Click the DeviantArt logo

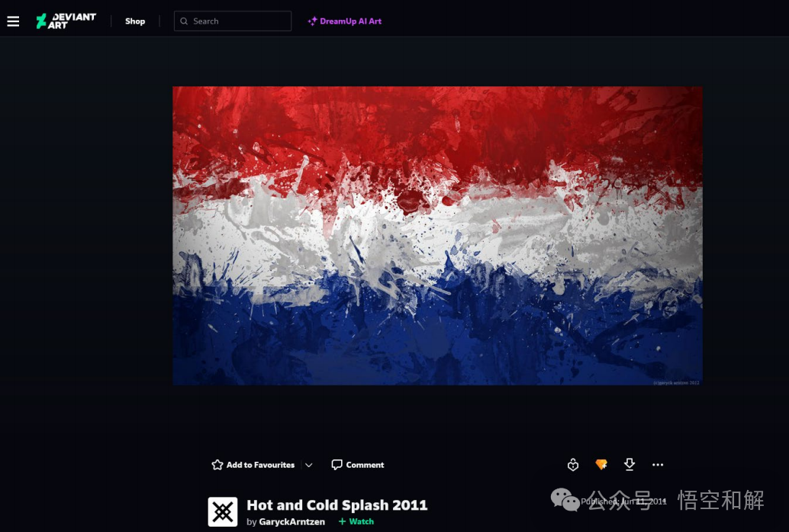[x=66, y=21]
